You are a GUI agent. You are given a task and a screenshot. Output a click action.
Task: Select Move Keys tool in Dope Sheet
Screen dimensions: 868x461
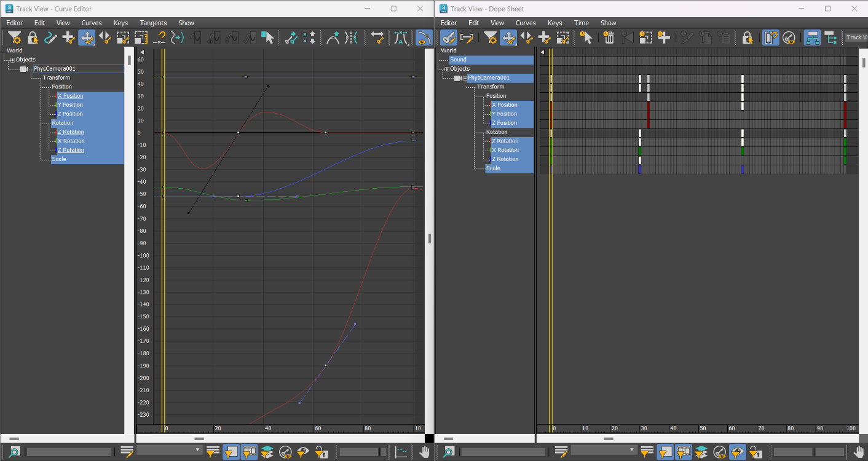508,37
